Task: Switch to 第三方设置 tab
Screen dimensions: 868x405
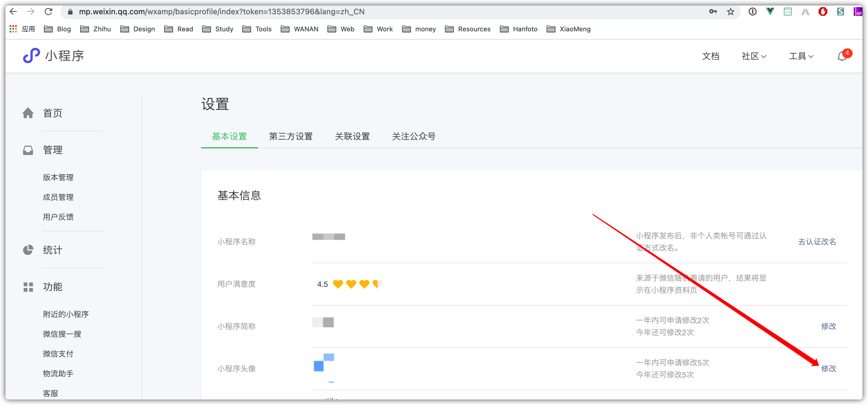Action: click(291, 137)
